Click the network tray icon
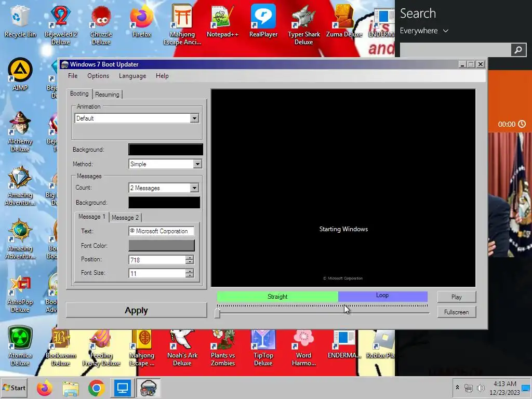 [x=469, y=388]
